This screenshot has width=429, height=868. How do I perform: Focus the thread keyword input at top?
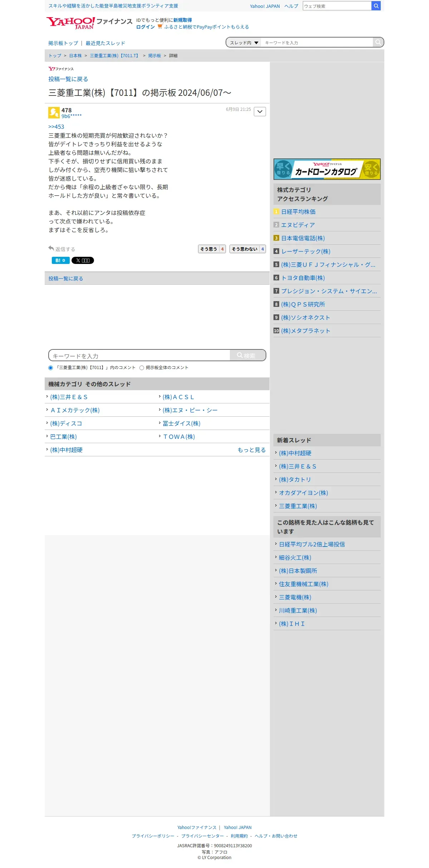(x=317, y=43)
